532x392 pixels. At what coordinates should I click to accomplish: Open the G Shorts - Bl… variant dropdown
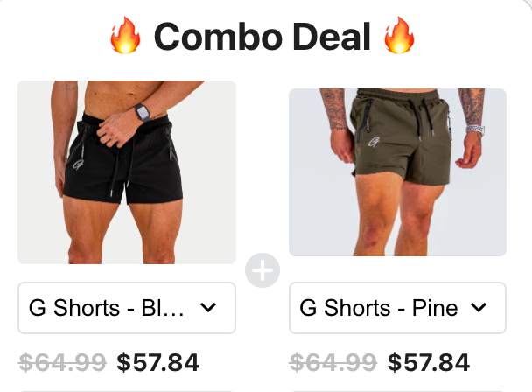tap(127, 308)
